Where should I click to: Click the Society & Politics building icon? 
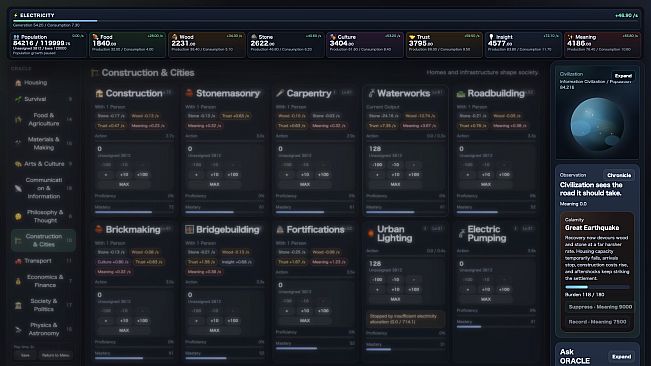coord(18,305)
